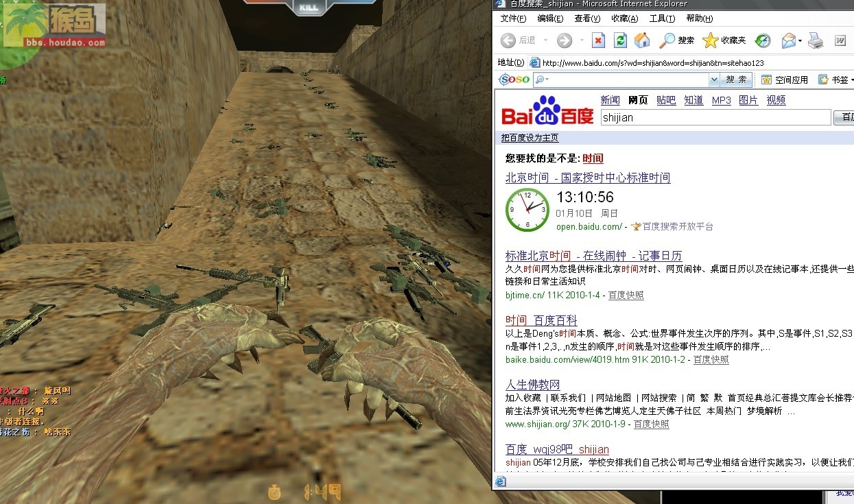Open the 收藏夹 favorites star
The width and height of the screenshot is (854, 504).
[x=724, y=40]
